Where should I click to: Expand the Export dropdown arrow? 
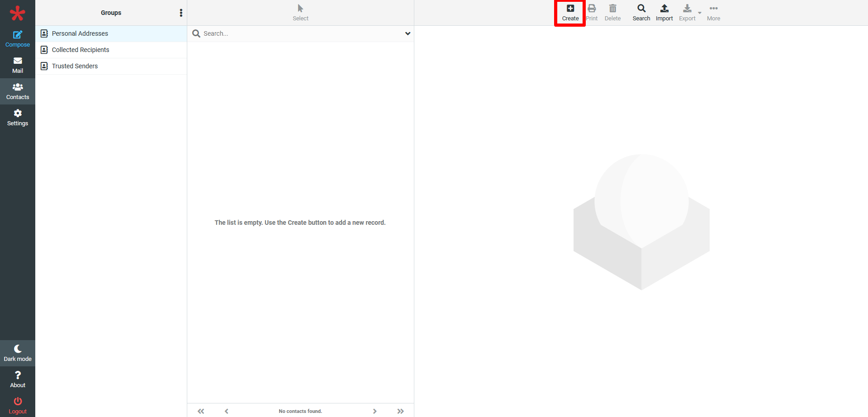coord(699,13)
